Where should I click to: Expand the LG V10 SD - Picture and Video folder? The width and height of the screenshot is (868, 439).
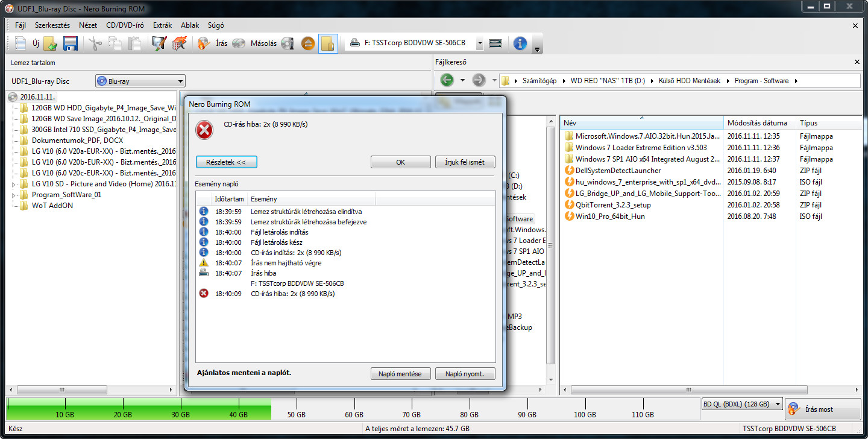(14, 184)
